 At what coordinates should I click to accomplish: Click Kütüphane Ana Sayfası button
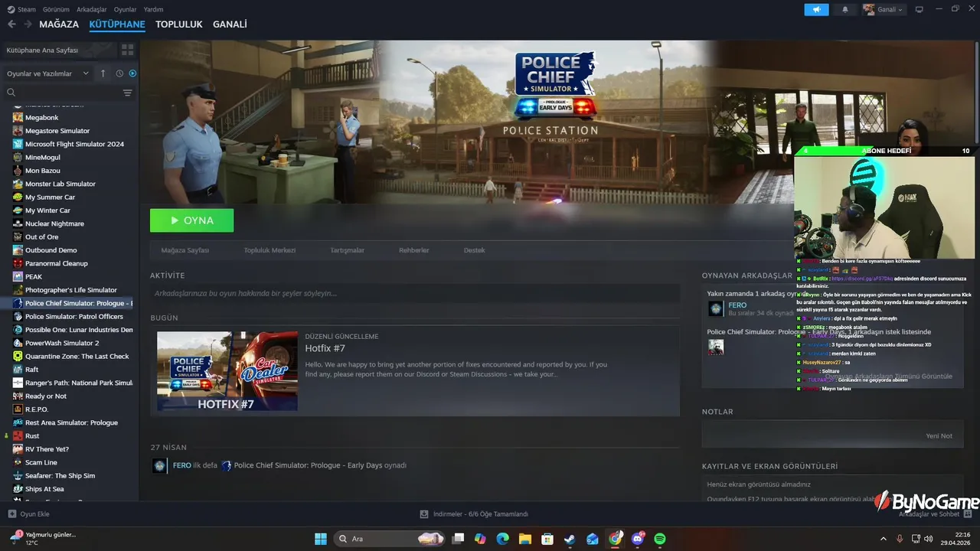coord(60,50)
